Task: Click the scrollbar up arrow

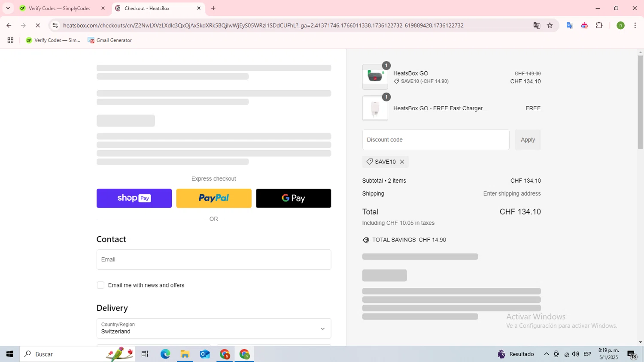Action: point(641,52)
